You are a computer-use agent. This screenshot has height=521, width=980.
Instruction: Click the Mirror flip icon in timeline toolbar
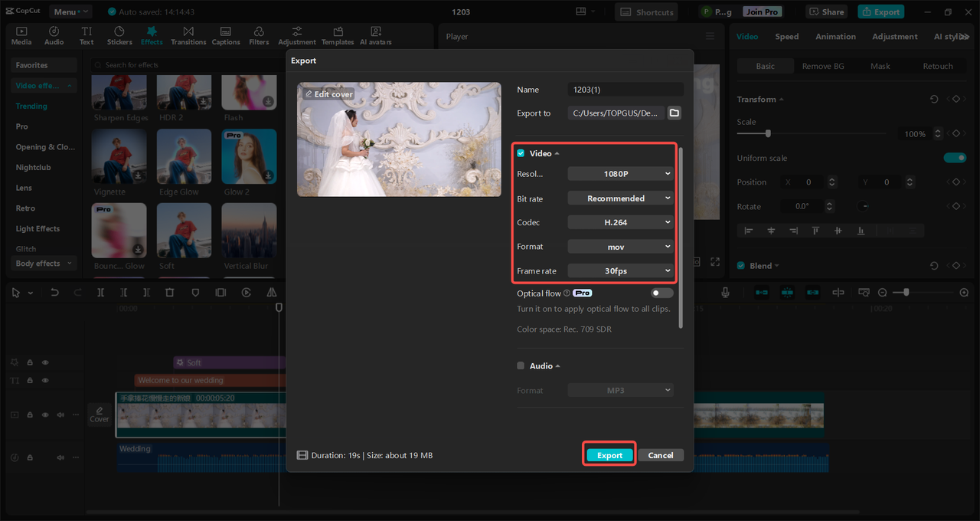click(x=271, y=293)
